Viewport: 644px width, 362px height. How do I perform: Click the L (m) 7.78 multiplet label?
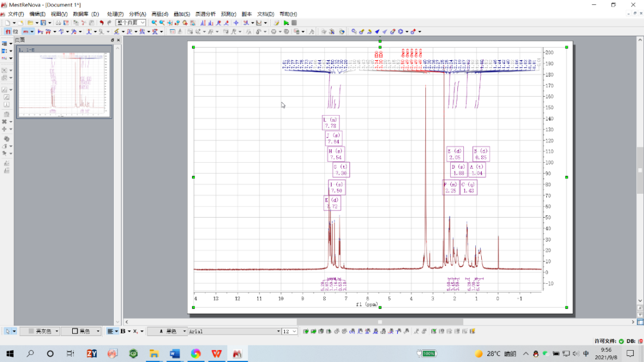click(330, 123)
